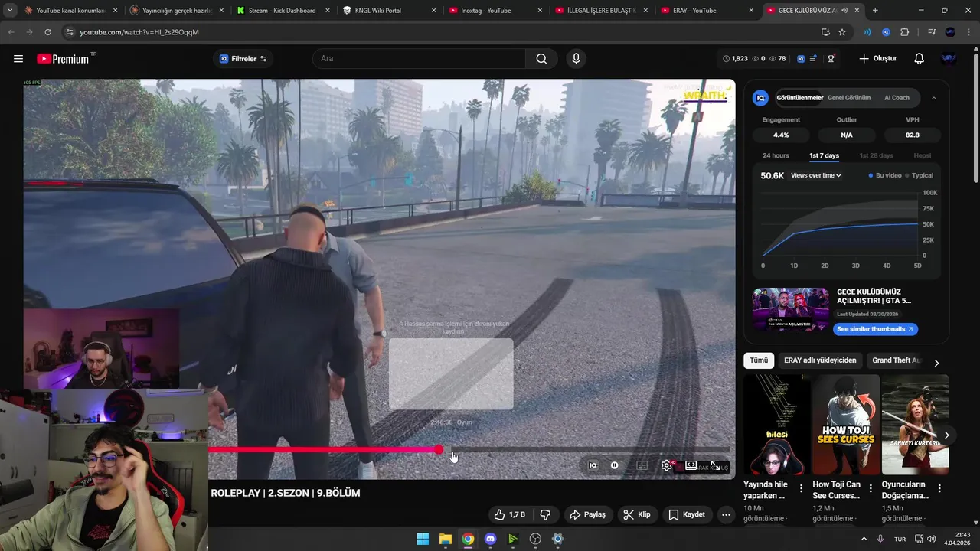
Task: Select the 1st 7 days range
Action: [x=824, y=155]
